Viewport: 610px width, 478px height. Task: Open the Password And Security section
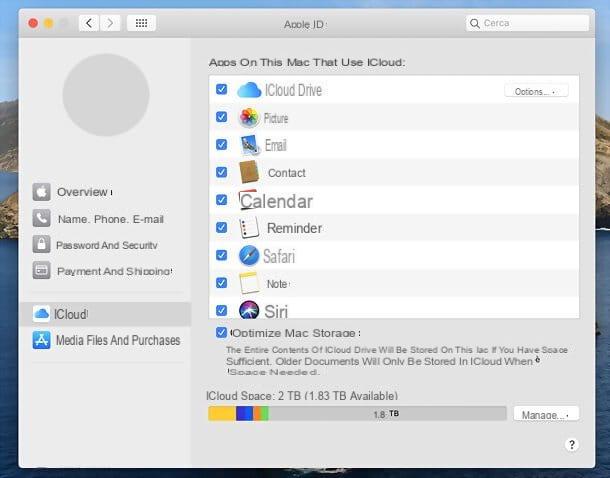pos(107,245)
